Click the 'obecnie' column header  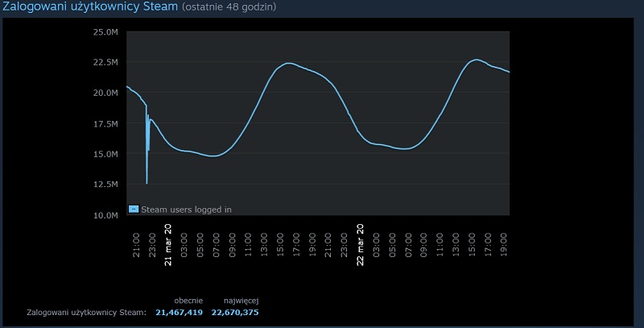click(x=188, y=301)
